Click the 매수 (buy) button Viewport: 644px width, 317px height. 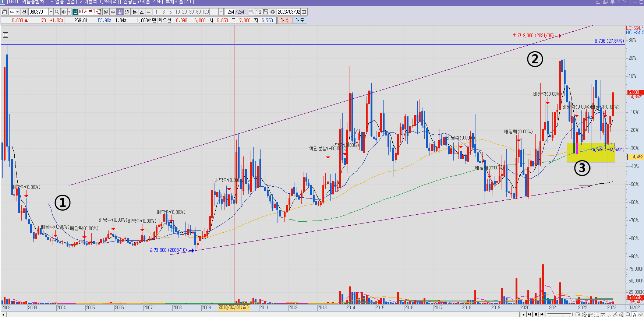point(284,20)
